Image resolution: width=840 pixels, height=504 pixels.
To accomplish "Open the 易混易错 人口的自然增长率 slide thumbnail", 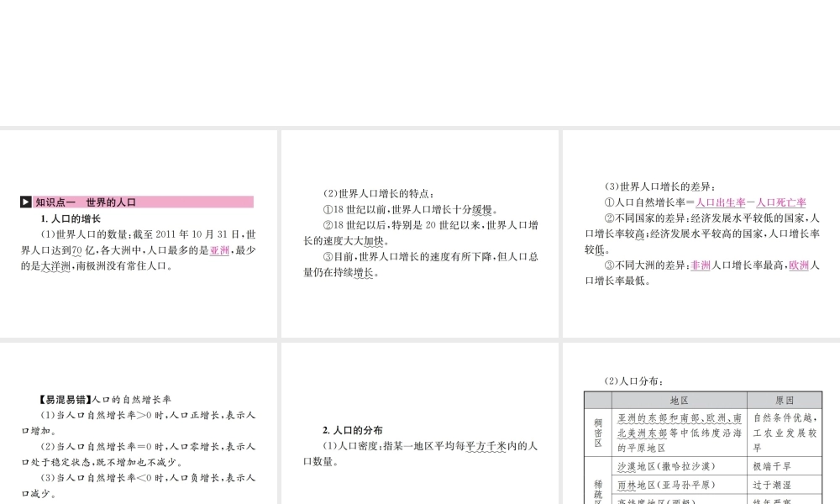I will (x=139, y=423).
